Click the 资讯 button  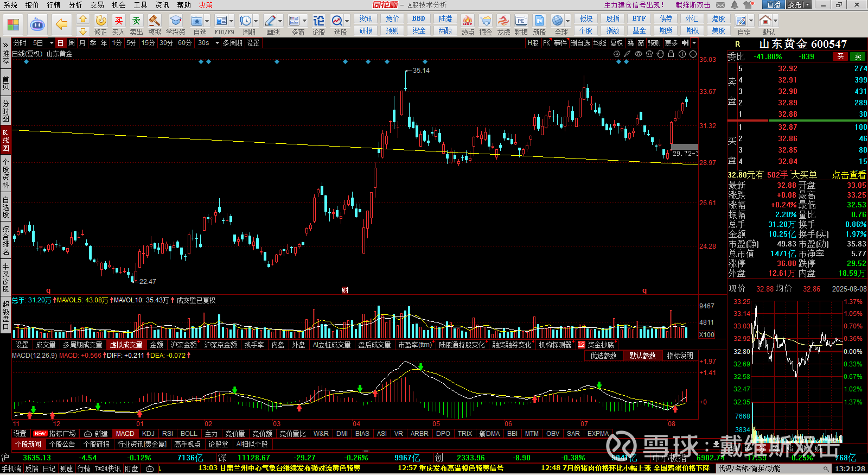pos(366,18)
